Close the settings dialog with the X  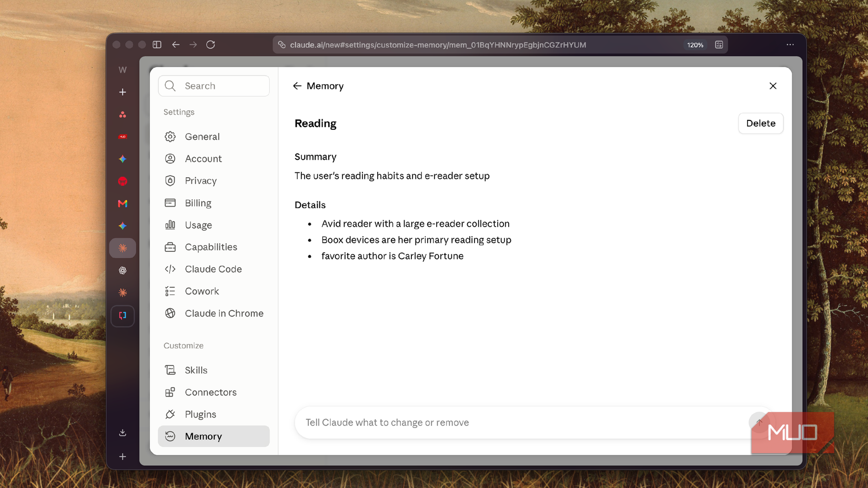773,86
